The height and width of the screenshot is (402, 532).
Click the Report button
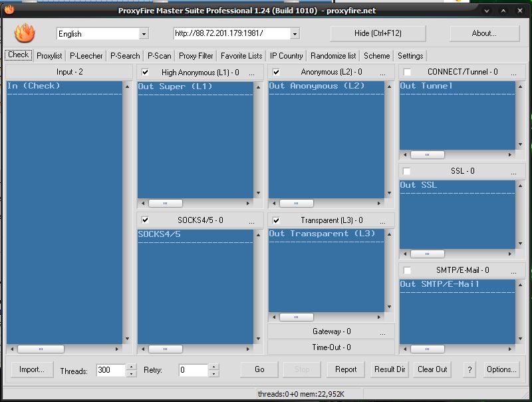[x=346, y=369]
